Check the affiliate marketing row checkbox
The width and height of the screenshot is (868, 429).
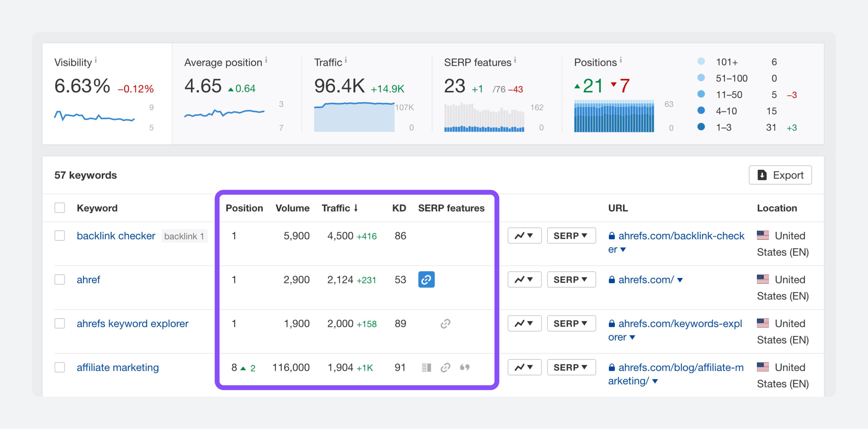tap(60, 367)
